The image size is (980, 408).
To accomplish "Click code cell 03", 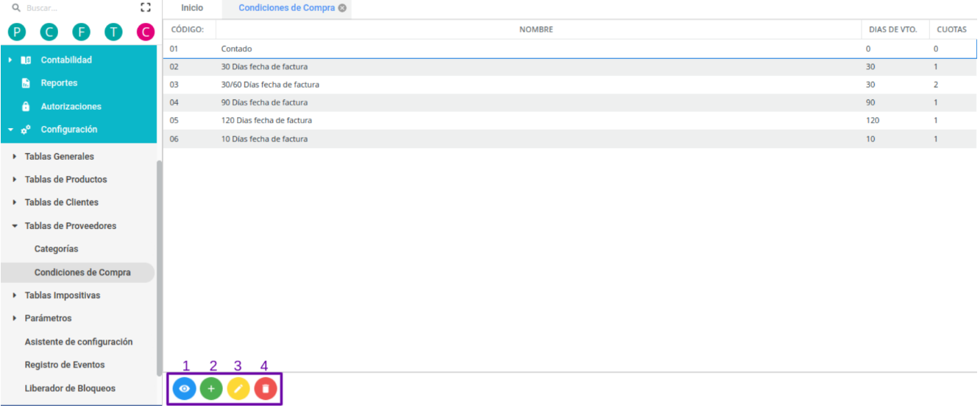I will click(174, 85).
